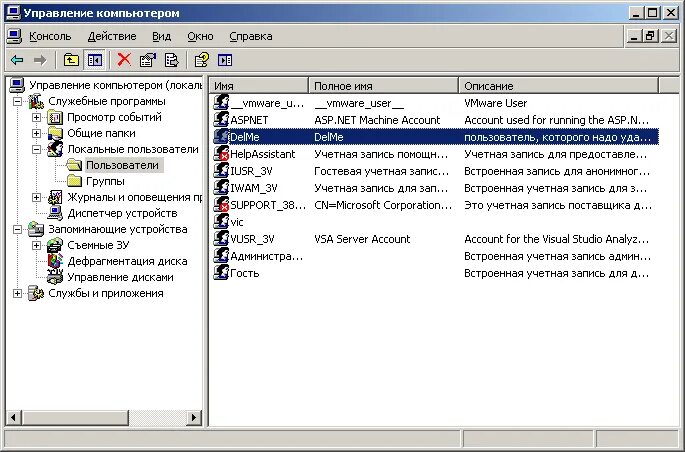
Task: Delete selected user with red X icon
Action: [x=124, y=60]
